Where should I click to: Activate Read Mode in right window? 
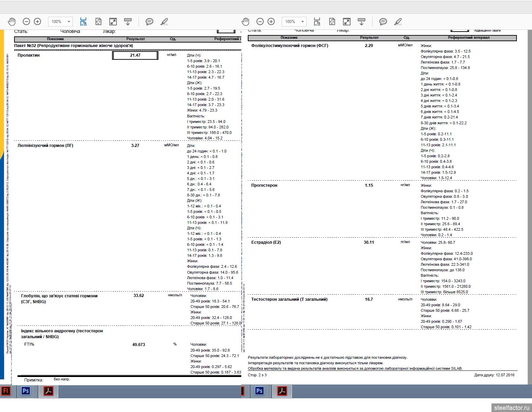coord(362,22)
